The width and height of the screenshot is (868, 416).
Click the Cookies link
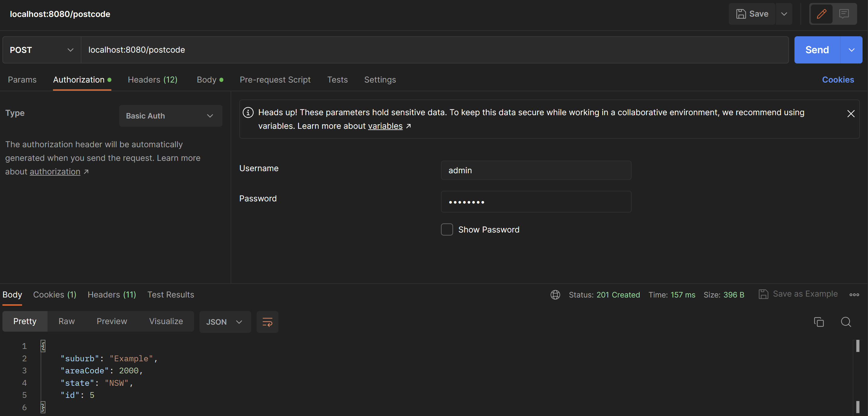(x=838, y=80)
